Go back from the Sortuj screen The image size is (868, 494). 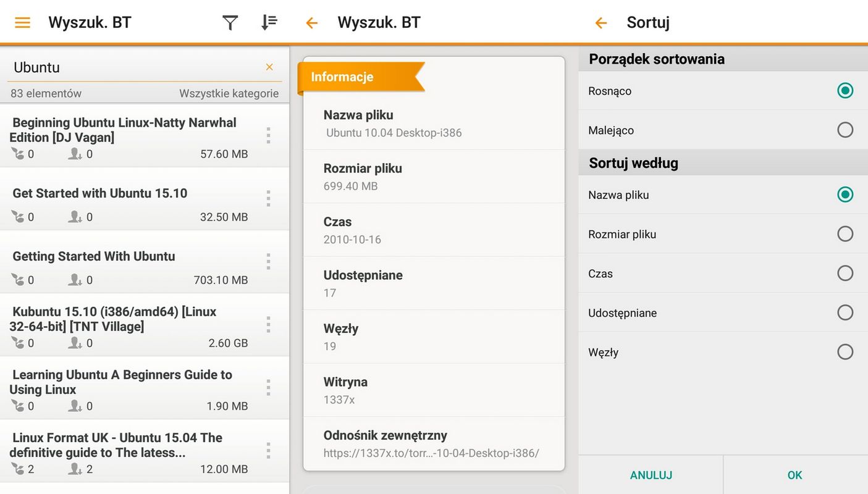[x=600, y=23]
